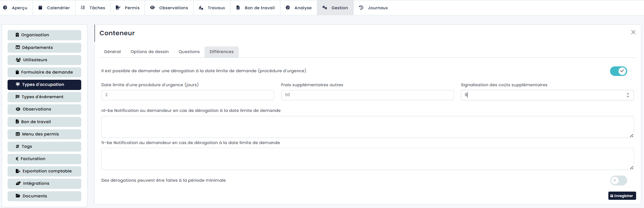The width and height of the screenshot is (644, 208).
Task: Click the Tags hash icon
Action: pyautogui.click(x=17, y=146)
